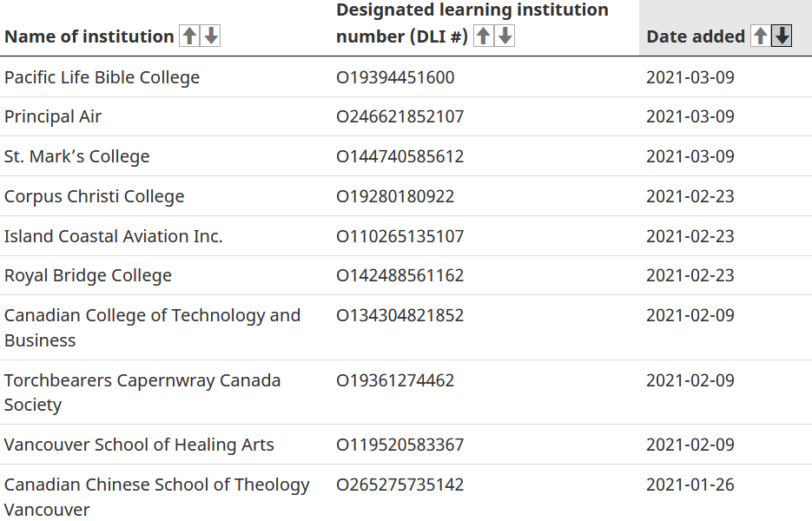Click Corpus Christi College in the table
Viewport: 812px width, 521px height.
(x=94, y=196)
